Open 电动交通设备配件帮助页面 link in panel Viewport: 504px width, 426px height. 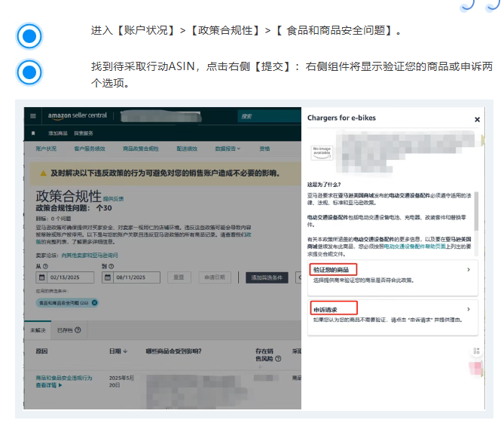[414, 247]
